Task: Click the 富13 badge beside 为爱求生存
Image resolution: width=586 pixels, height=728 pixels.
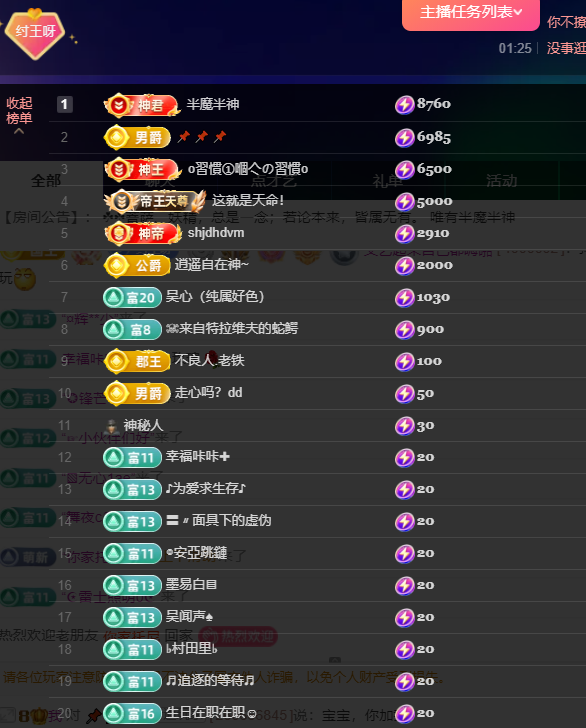Action: point(132,490)
